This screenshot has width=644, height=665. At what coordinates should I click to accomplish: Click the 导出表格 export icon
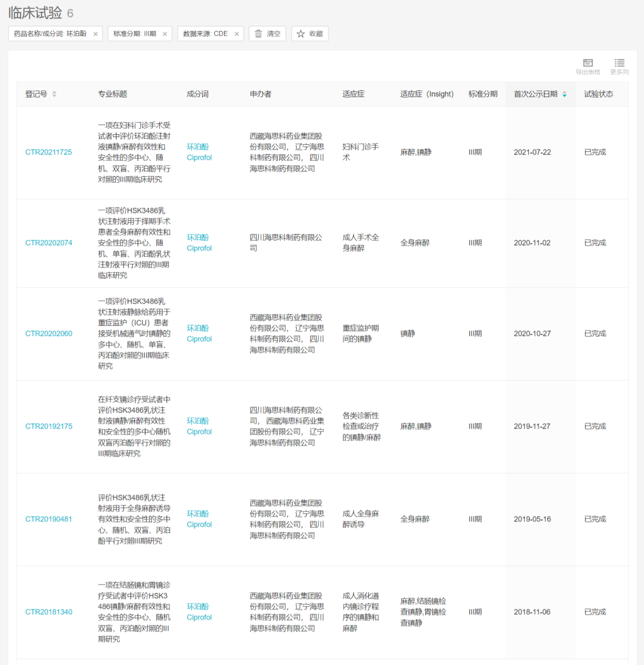point(588,67)
